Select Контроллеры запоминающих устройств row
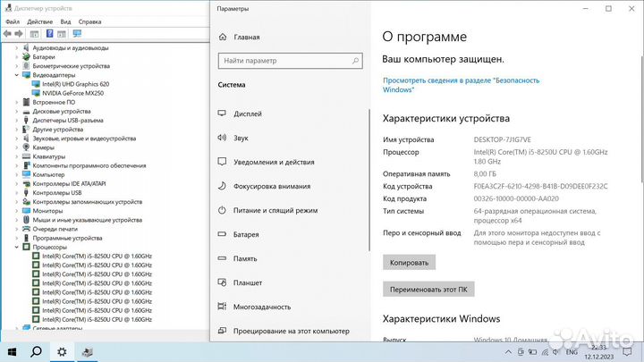The image size is (644, 362). pyautogui.click(x=88, y=202)
